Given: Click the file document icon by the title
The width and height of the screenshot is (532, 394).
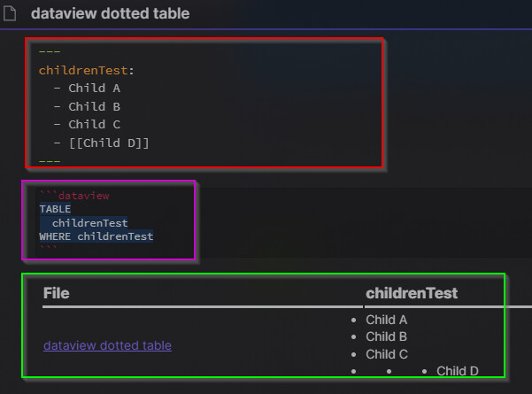Looking at the screenshot, I should point(10,13).
